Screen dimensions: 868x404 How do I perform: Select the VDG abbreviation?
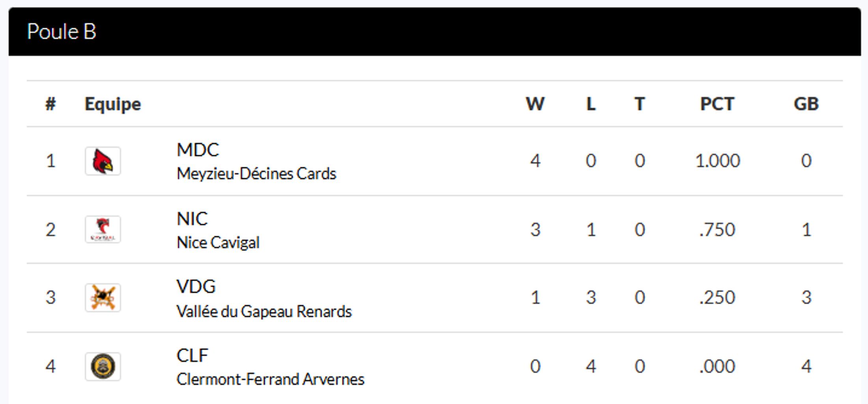[x=196, y=286]
